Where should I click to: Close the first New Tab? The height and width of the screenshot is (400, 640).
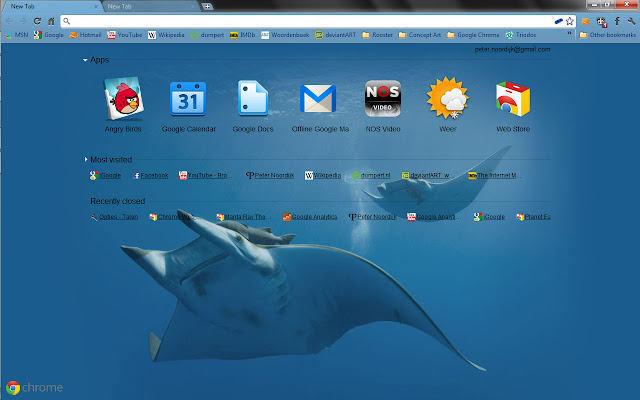[96, 7]
